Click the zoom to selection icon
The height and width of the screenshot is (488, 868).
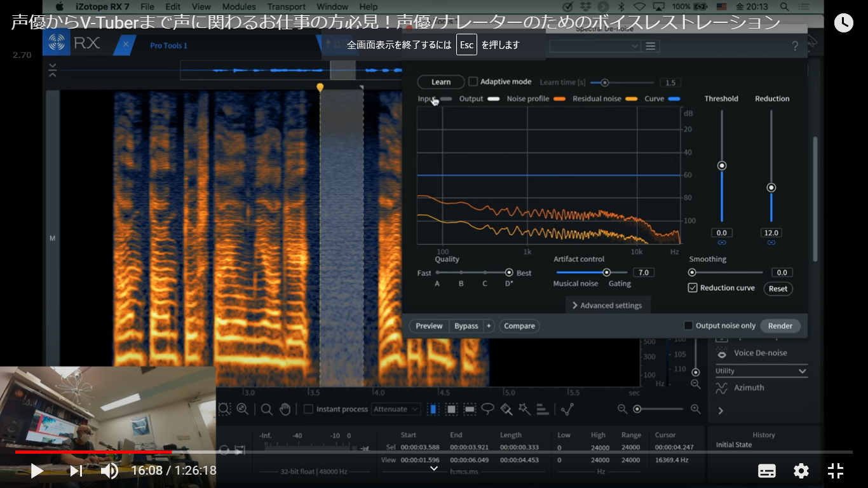tap(224, 409)
